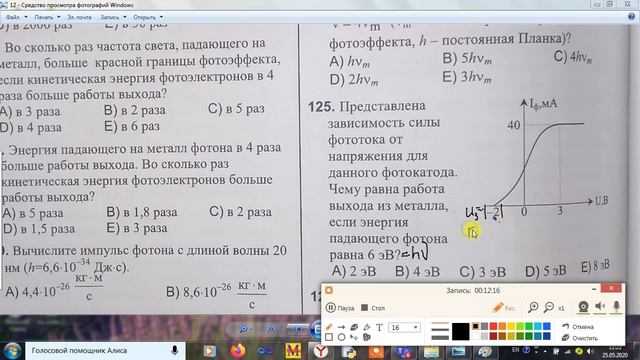Screen dimensions: 640x360
Task: Open the font size 16 dropdown
Action: pos(404,327)
